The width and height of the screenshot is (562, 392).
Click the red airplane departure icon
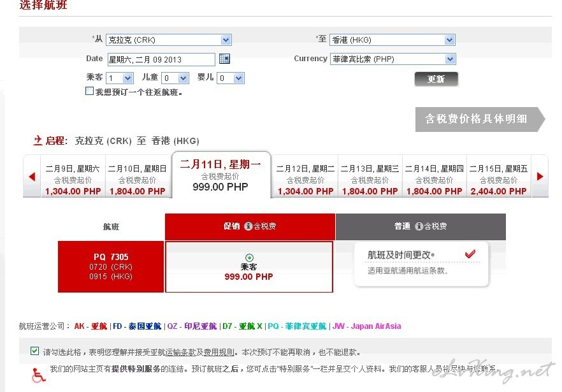[38, 140]
